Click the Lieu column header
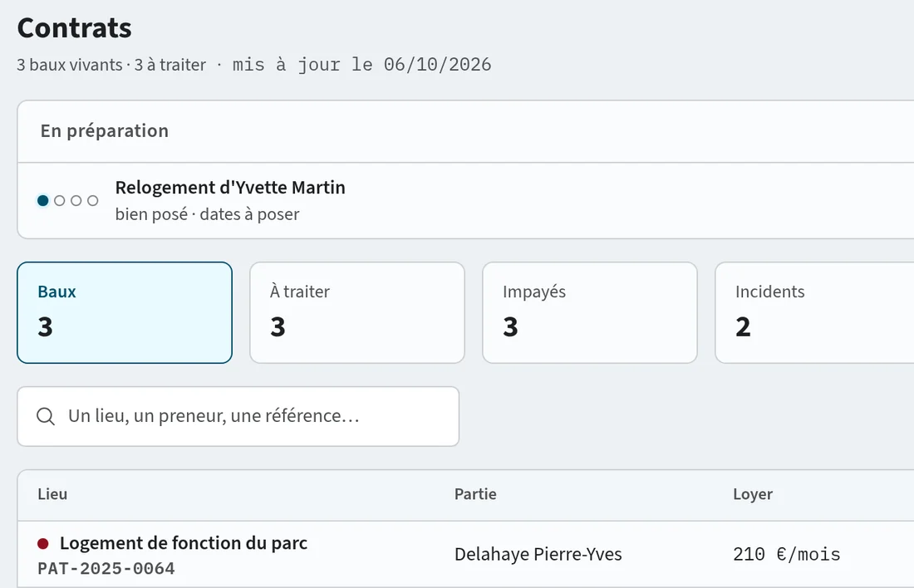The image size is (914, 588). coord(52,494)
